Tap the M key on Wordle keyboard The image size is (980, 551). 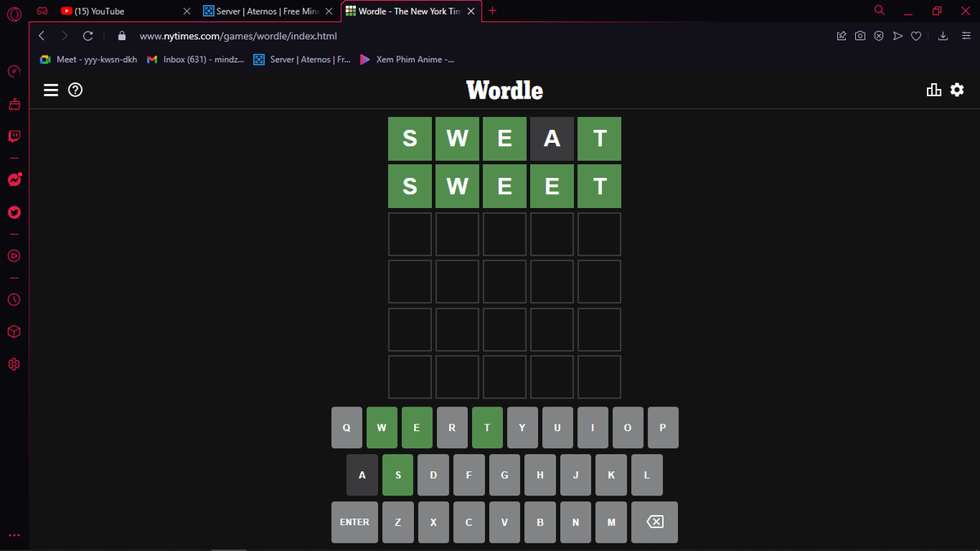point(611,522)
